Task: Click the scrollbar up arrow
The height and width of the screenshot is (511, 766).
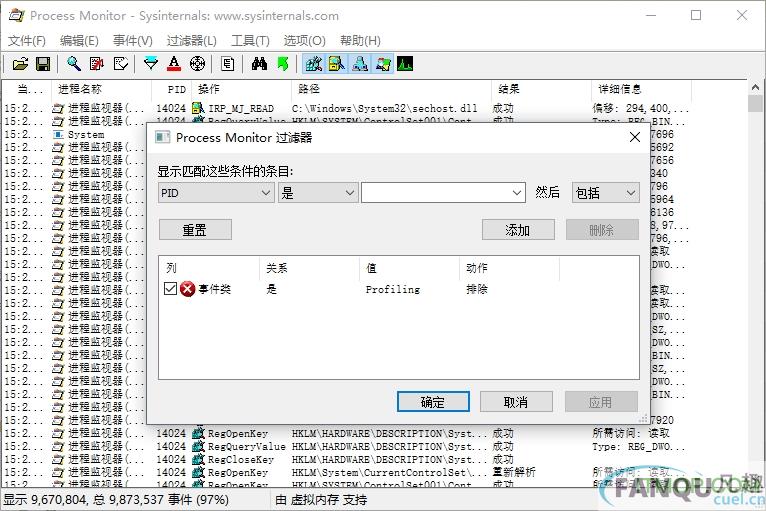Action: click(755, 88)
